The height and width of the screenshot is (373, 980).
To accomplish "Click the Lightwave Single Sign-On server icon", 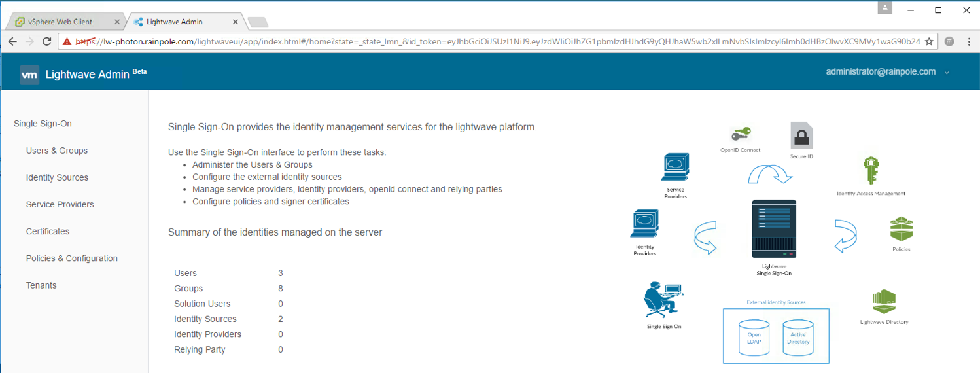I will [774, 229].
